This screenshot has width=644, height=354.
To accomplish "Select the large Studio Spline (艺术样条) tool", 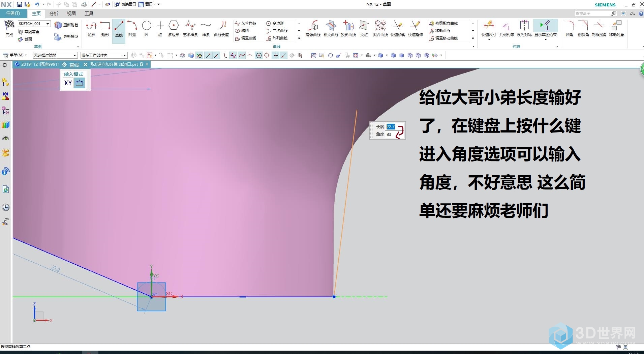I will [190, 28].
